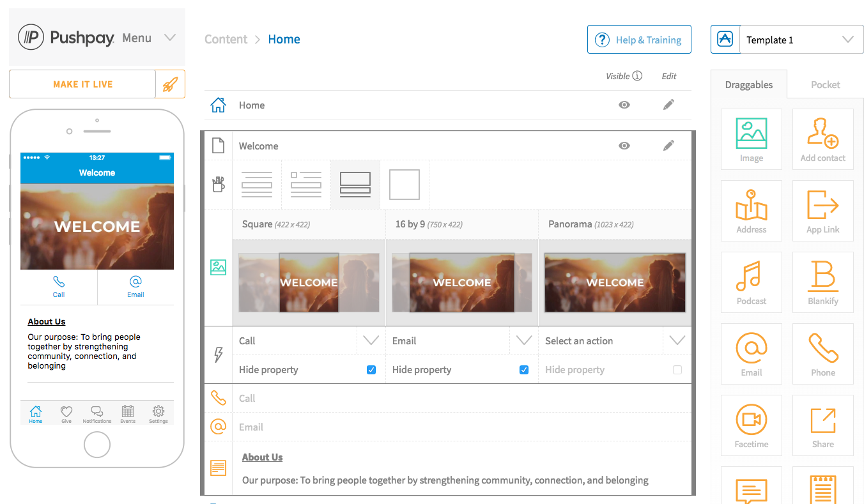Uncheck Hide property under Email action

point(524,370)
